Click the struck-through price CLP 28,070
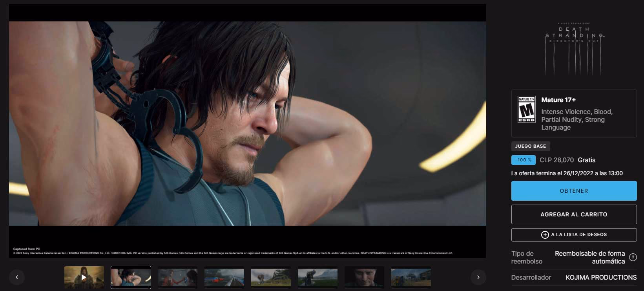The image size is (644, 291). tap(556, 160)
